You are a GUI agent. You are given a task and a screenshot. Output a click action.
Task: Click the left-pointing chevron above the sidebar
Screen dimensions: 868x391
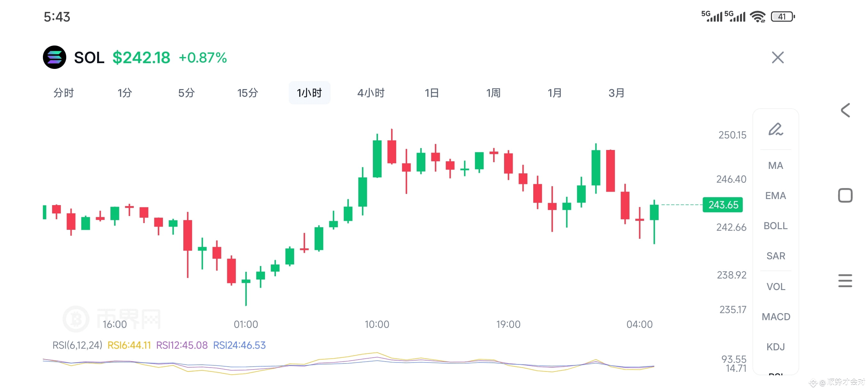coord(846,110)
